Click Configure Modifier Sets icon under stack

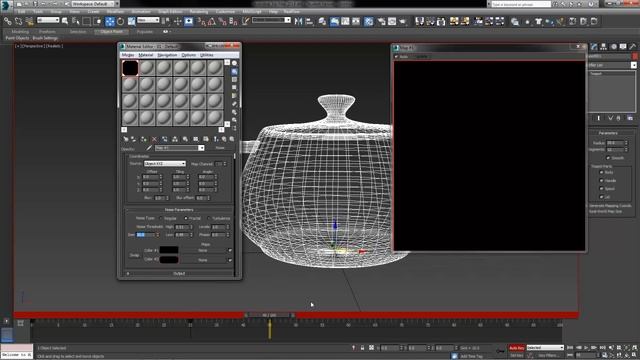(x=630, y=118)
